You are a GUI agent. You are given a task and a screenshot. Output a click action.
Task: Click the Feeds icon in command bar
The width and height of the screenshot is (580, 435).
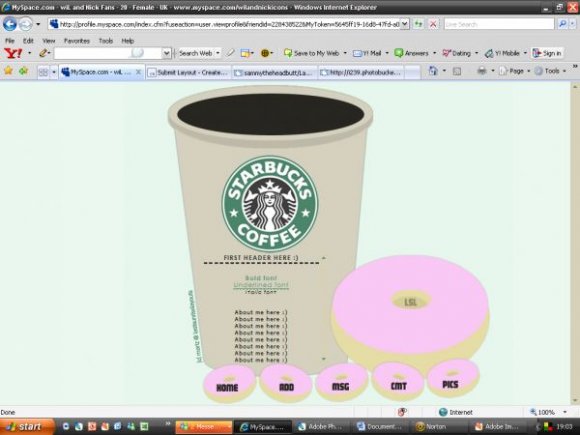click(x=457, y=71)
